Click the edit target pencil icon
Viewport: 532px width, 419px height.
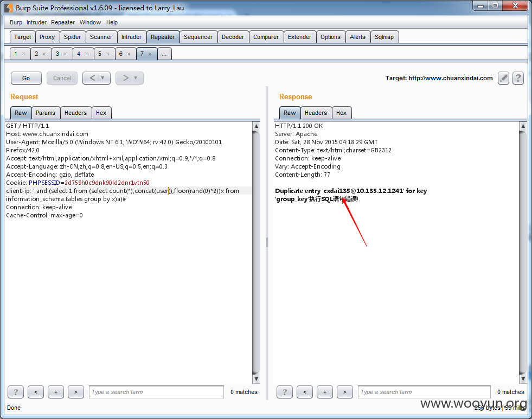tap(503, 78)
